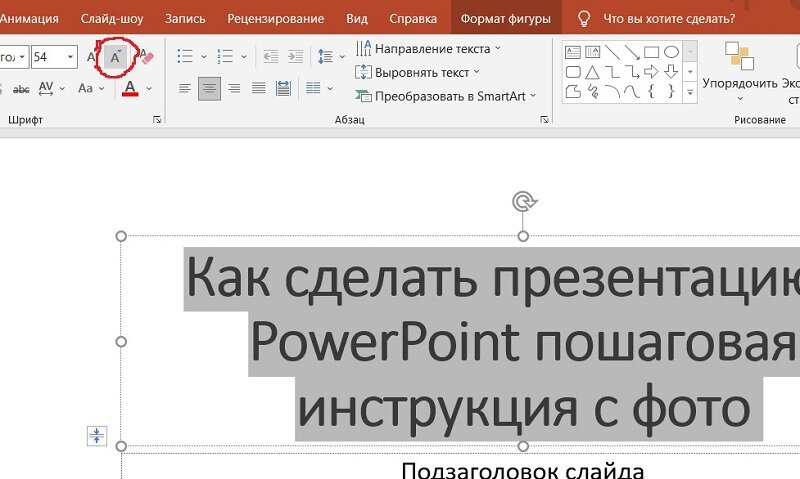Select the rectangle shape
This screenshot has width=800, height=479.
pyautogui.click(x=652, y=52)
